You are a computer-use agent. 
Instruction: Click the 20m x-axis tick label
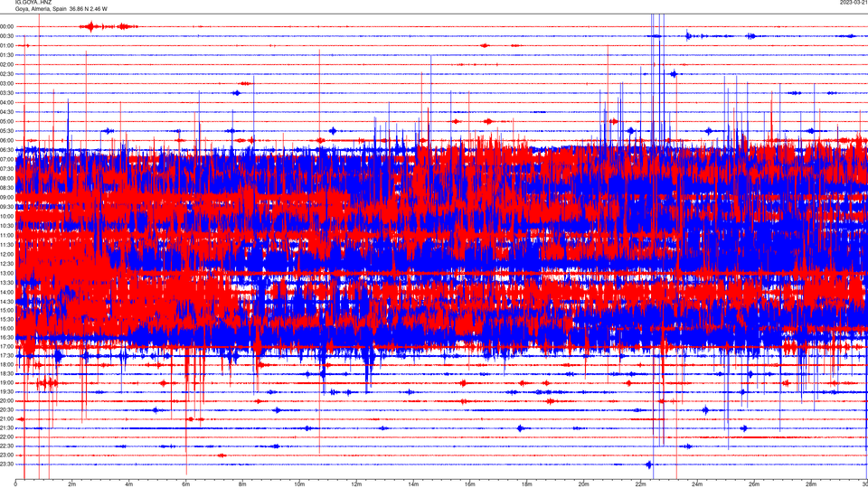(x=583, y=484)
